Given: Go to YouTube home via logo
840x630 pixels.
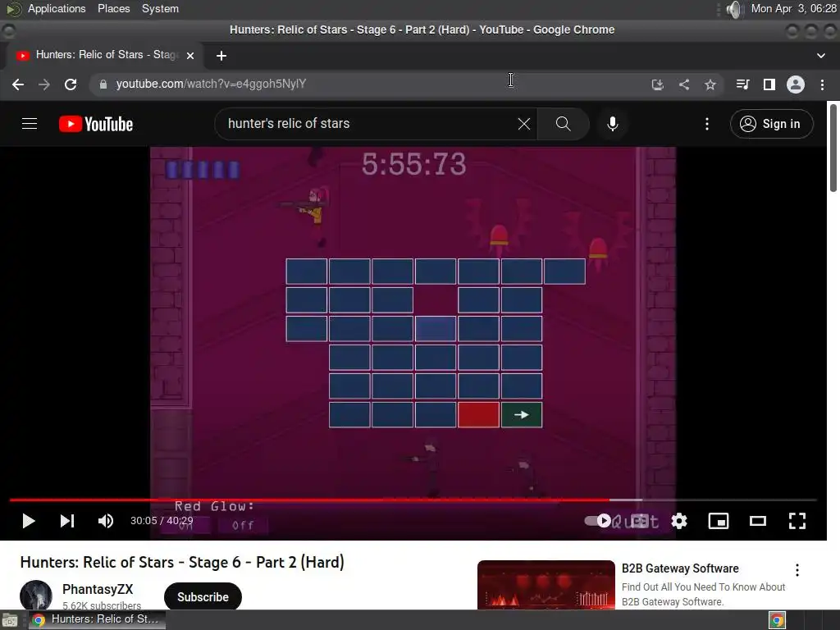Looking at the screenshot, I should 96,124.
